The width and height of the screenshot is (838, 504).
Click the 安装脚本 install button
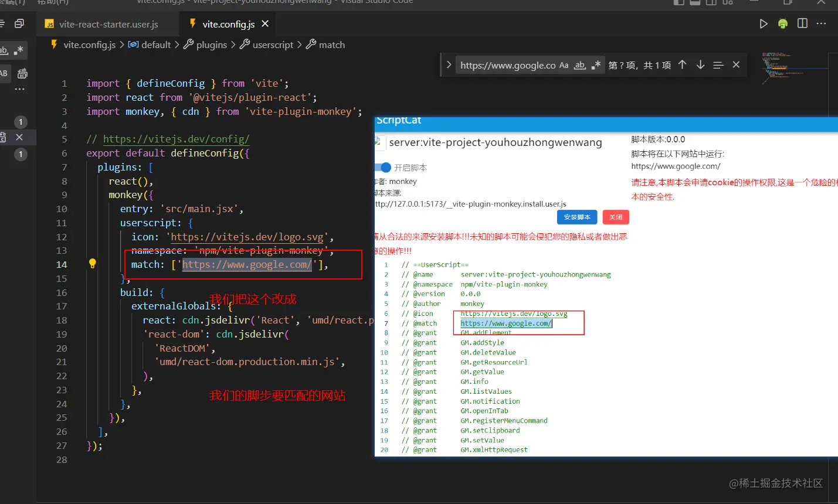click(x=577, y=217)
